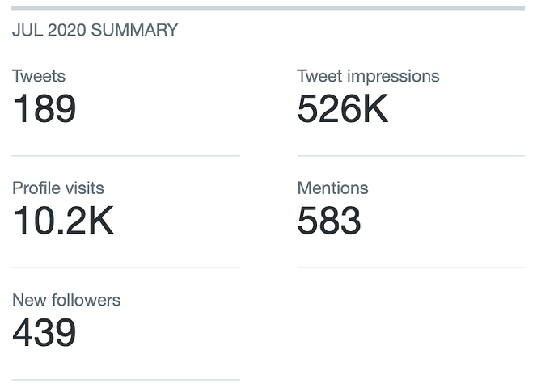This screenshot has width=558, height=392.
Task: Open the 583 mentions count
Action: point(329,221)
